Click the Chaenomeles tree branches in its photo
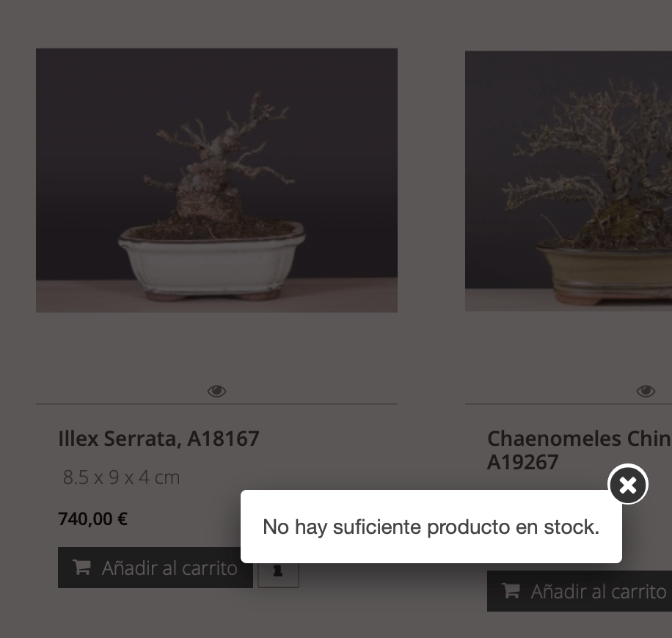The image size is (672, 638). pos(591,150)
